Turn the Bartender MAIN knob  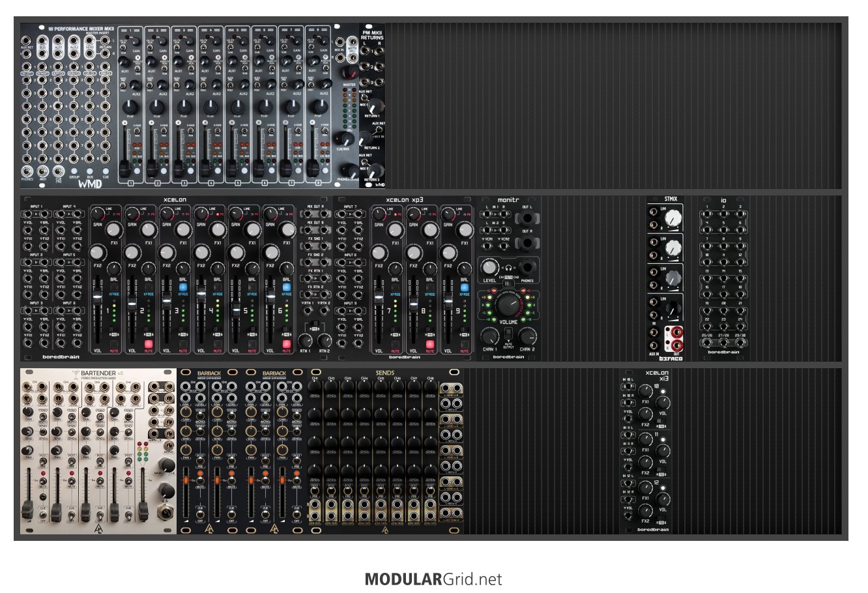(167, 465)
